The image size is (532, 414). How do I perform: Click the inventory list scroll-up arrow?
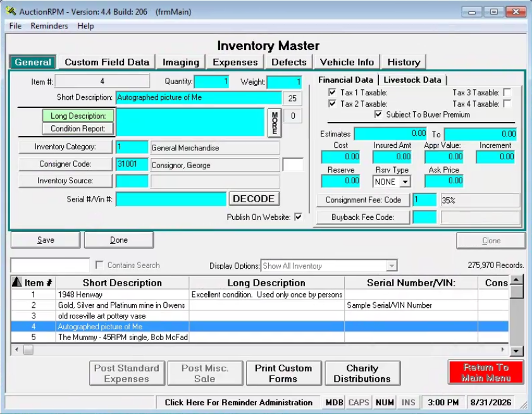(x=516, y=280)
